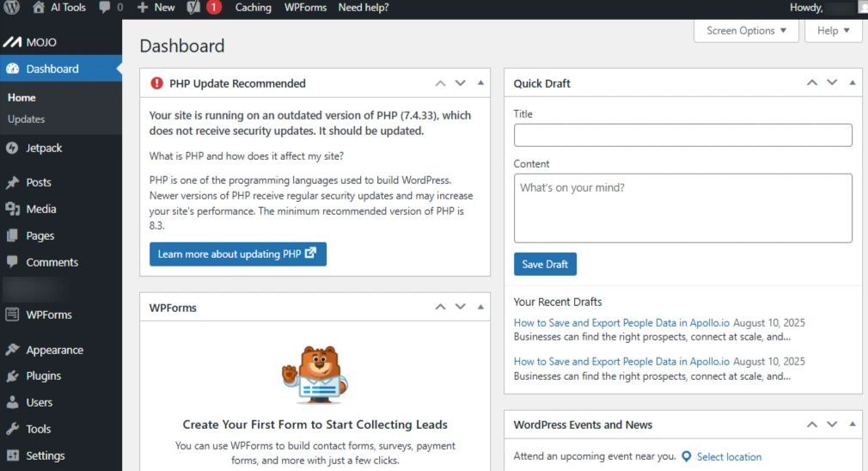Select Updates under Dashboard submenu

tap(26, 119)
